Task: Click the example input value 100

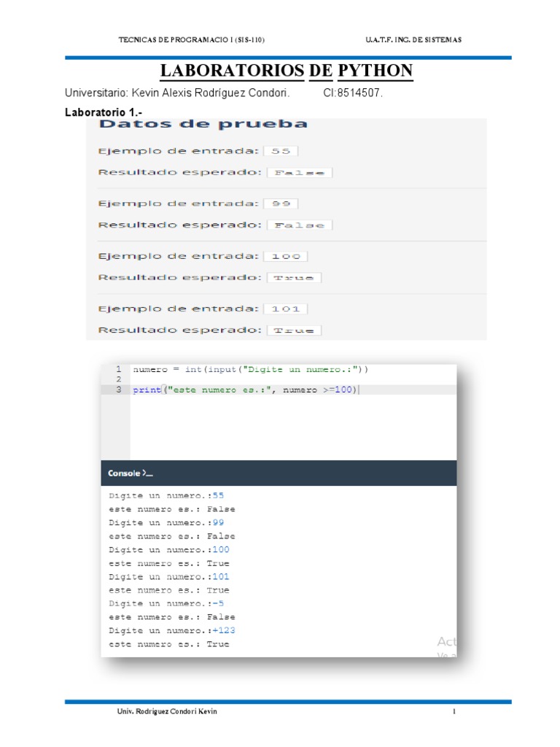Action: pyautogui.click(x=286, y=256)
